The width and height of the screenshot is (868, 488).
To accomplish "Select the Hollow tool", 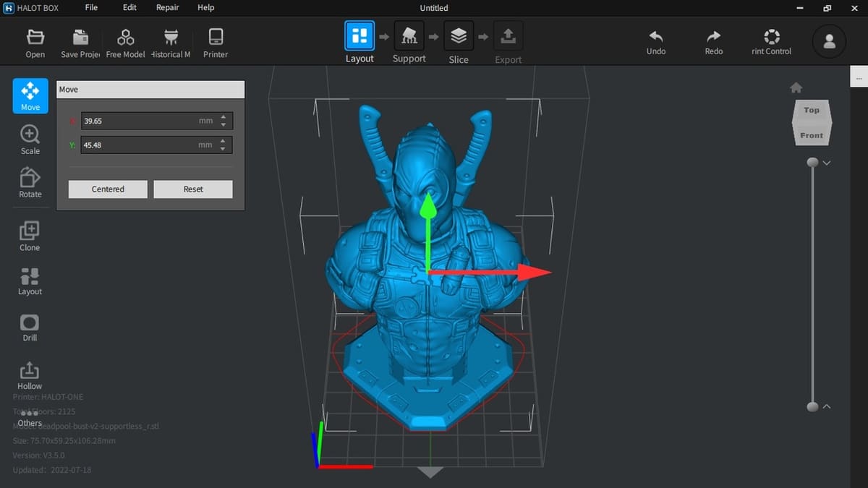I will tap(30, 376).
